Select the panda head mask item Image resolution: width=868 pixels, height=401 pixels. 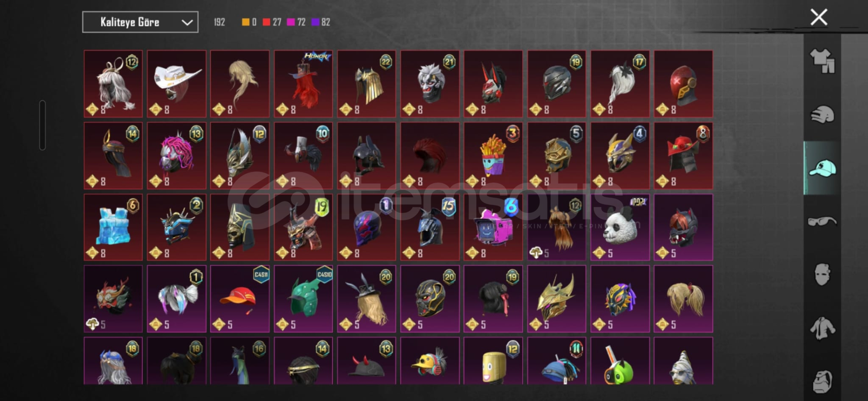pyautogui.click(x=620, y=227)
